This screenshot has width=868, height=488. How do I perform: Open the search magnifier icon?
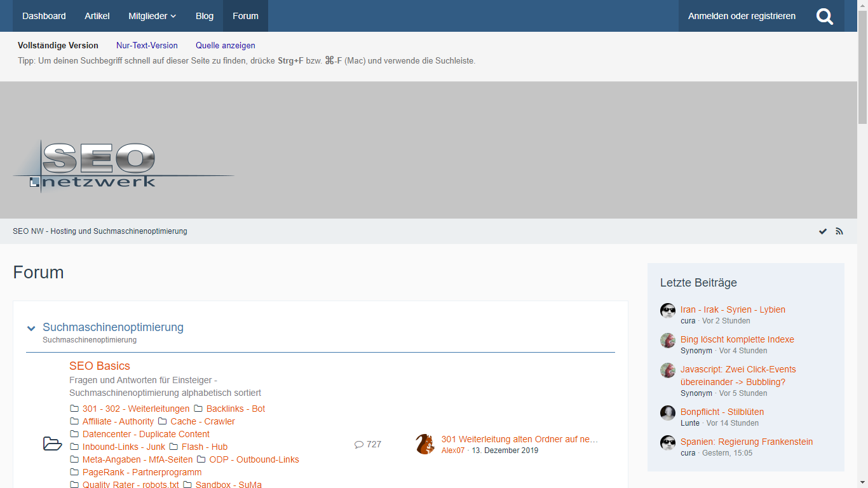pos(824,17)
